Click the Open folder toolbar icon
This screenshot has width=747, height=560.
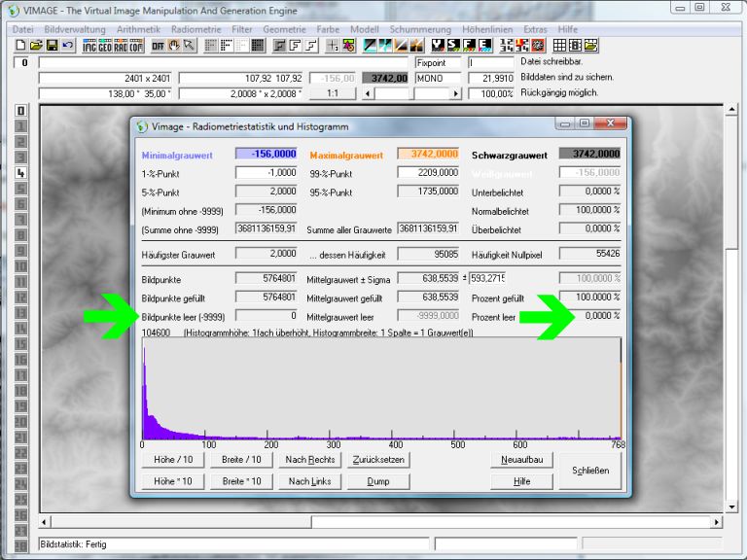36,46
